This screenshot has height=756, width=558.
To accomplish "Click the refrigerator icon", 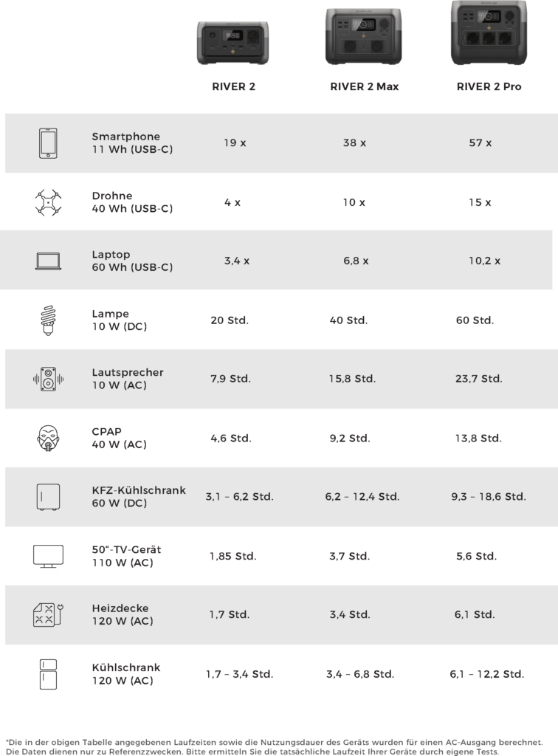I will coord(48,674).
